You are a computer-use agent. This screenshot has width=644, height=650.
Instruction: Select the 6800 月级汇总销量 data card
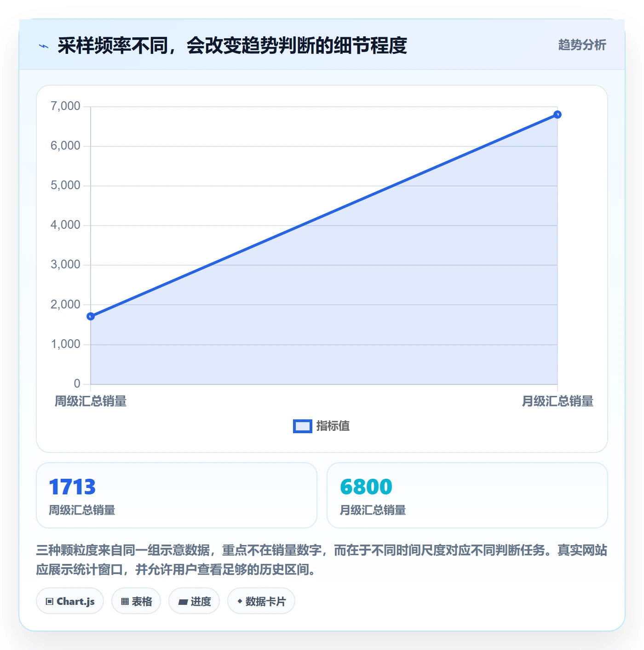[x=467, y=495]
